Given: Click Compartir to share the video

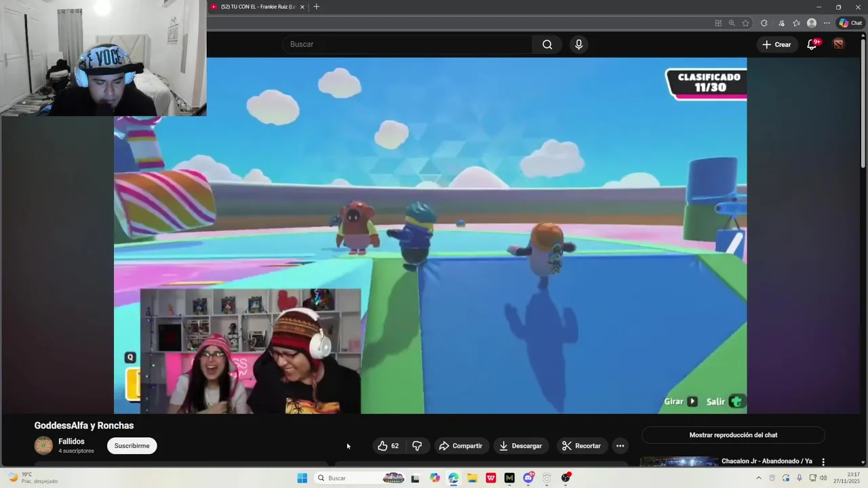Looking at the screenshot, I should click(460, 446).
